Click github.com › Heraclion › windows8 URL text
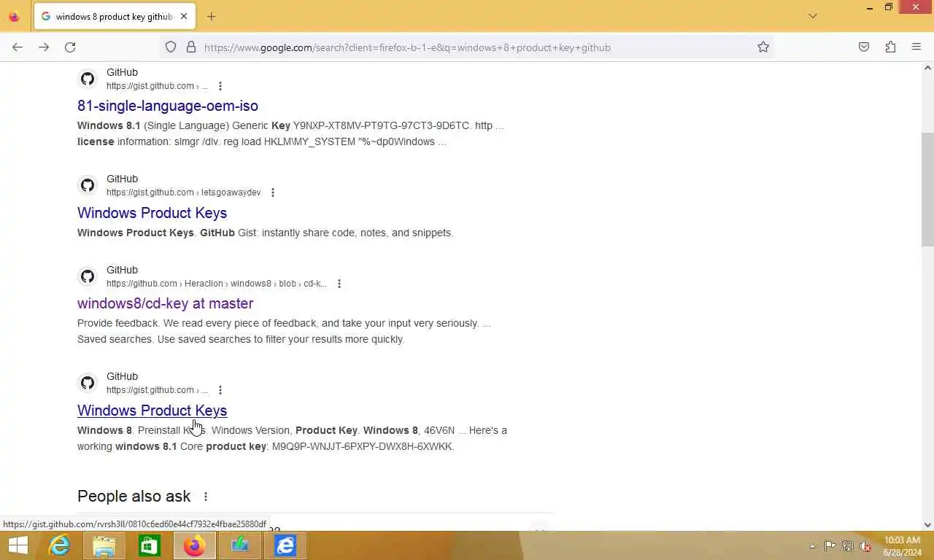The image size is (934, 560). click(x=216, y=284)
